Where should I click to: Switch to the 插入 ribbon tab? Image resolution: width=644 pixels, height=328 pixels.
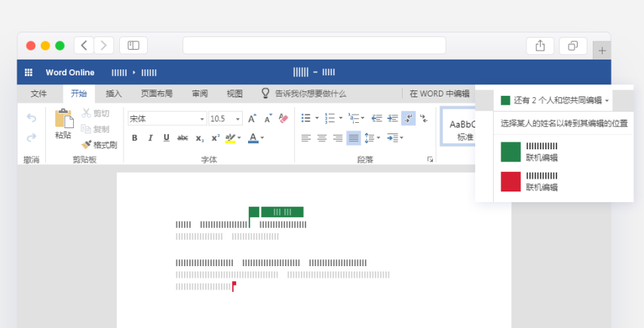[x=114, y=94]
